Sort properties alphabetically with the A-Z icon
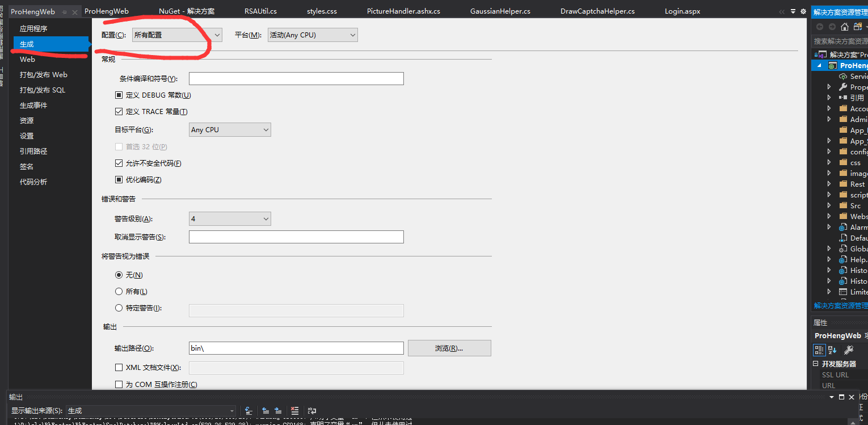This screenshot has width=868, height=425. [x=832, y=350]
